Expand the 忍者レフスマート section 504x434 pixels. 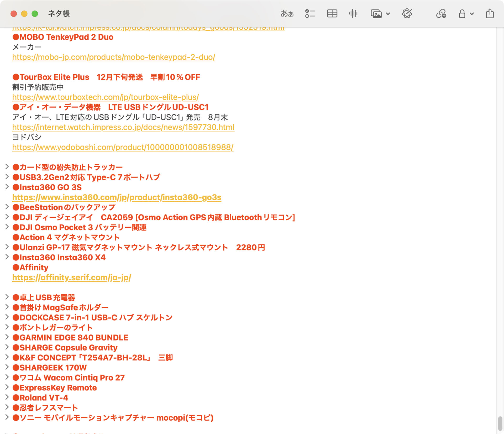[7, 407]
